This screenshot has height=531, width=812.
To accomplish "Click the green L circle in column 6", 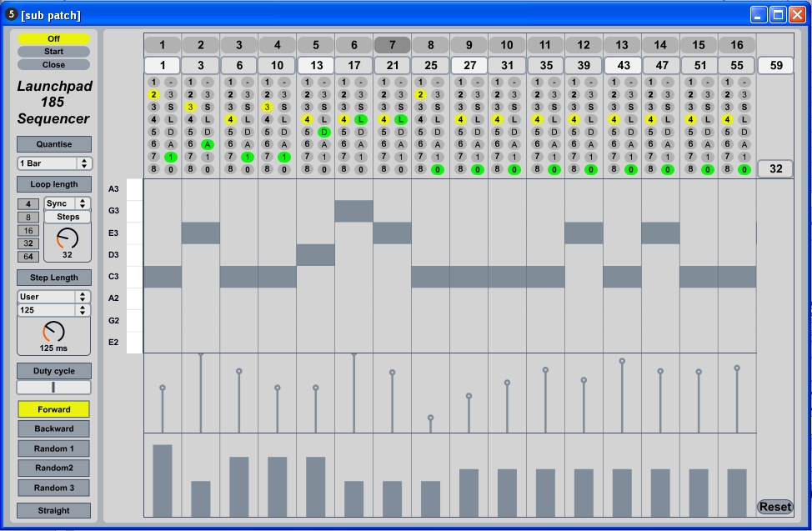I will [360, 120].
